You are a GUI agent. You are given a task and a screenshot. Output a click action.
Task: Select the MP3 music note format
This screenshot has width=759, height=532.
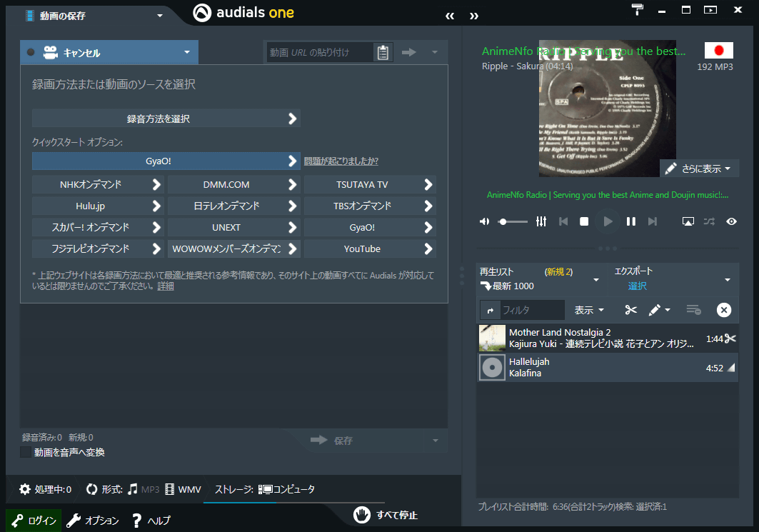[x=144, y=489]
